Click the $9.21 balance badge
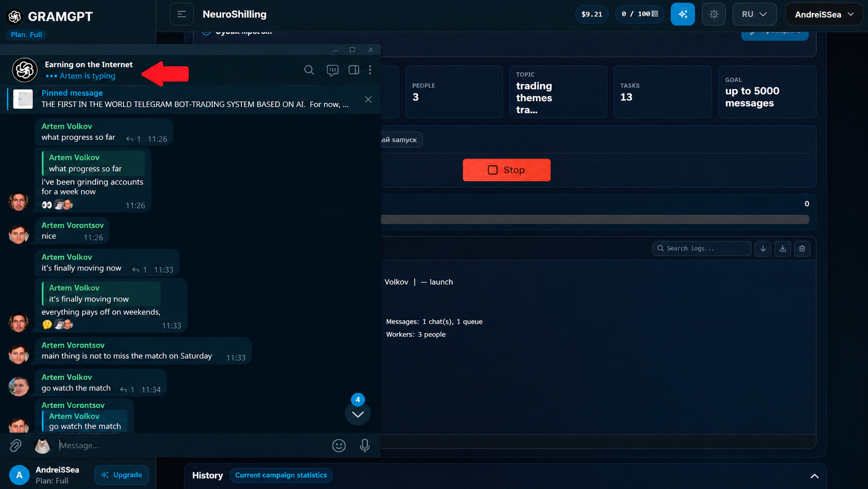Image resolution: width=868 pixels, height=489 pixels. coord(591,14)
